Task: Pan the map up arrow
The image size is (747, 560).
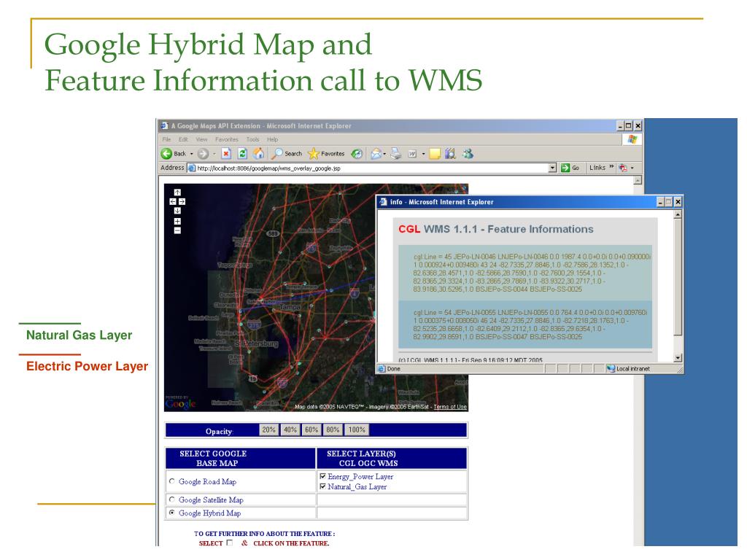Action: coord(177,192)
